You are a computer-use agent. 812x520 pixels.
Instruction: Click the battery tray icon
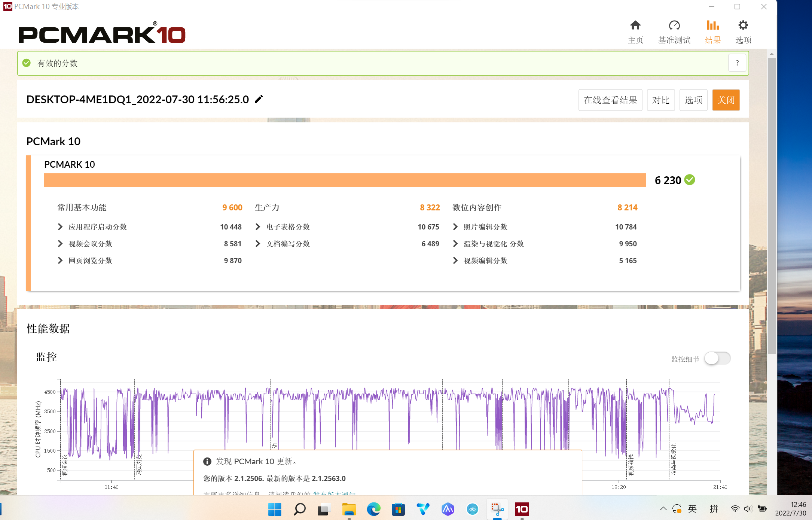tap(761, 508)
